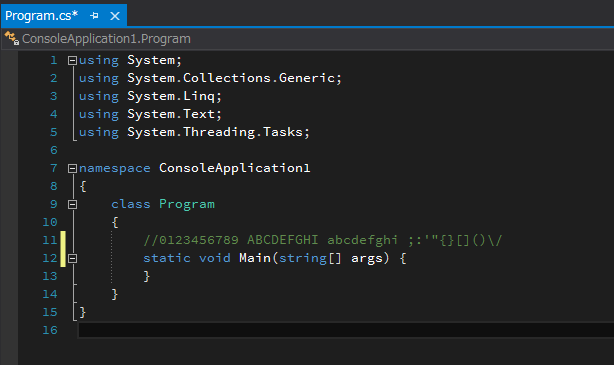Screen dimensions: 614x365
Task: Click the closing brace on line 15
Action: click(x=83, y=312)
